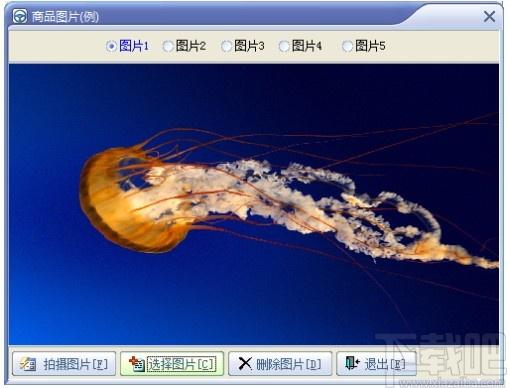Choose the 图片5 radio option
Image resolution: width=509 pixels, height=388 pixels.
tap(347, 46)
